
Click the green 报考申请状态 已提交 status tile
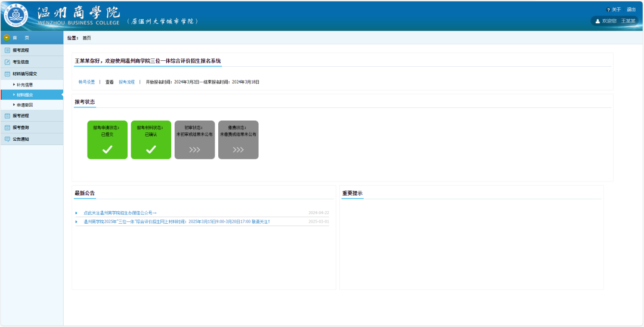point(107,140)
